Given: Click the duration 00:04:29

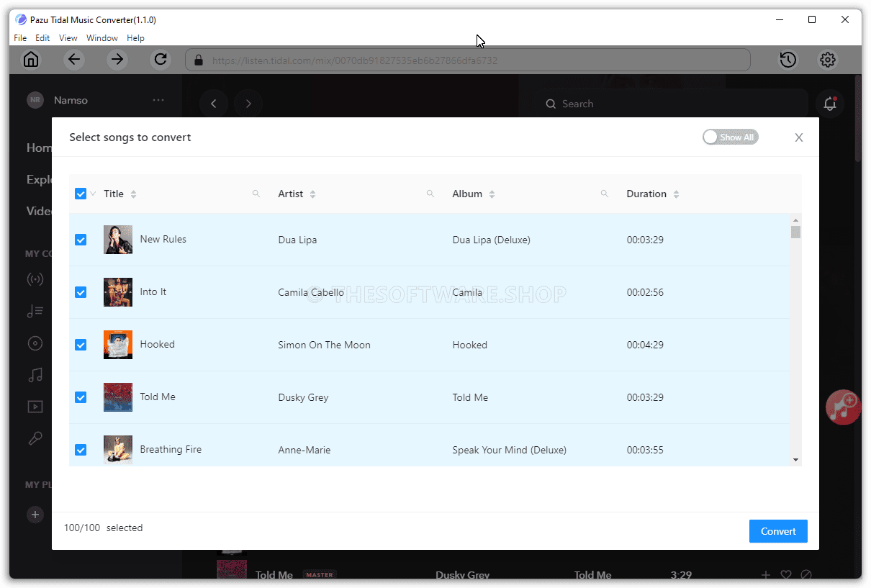Looking at the screenshot, I should 645,345.
